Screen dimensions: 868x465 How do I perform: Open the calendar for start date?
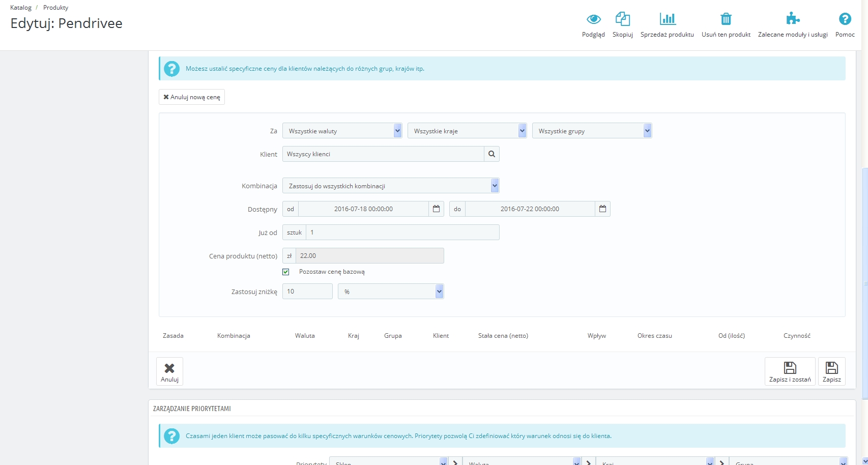[436, 209]
